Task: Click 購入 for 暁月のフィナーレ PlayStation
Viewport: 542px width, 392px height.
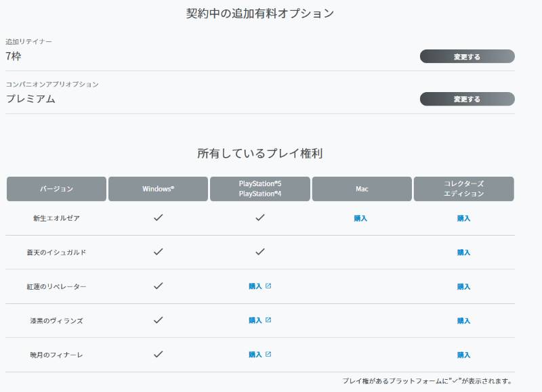Action: tap(255, 355)
